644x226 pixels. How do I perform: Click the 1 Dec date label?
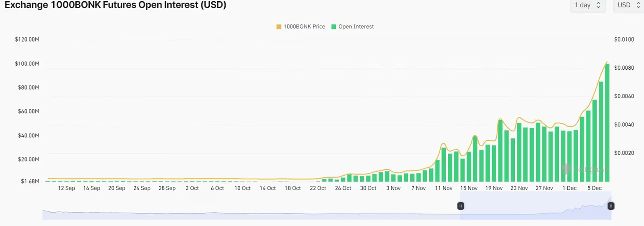pyautogui.click(x=569, y=188)
